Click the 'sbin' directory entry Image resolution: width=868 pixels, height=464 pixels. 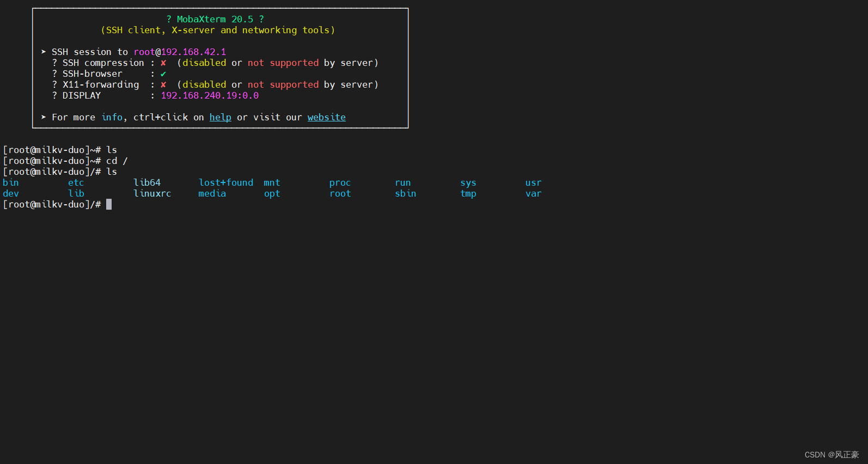tap(406, 193)
